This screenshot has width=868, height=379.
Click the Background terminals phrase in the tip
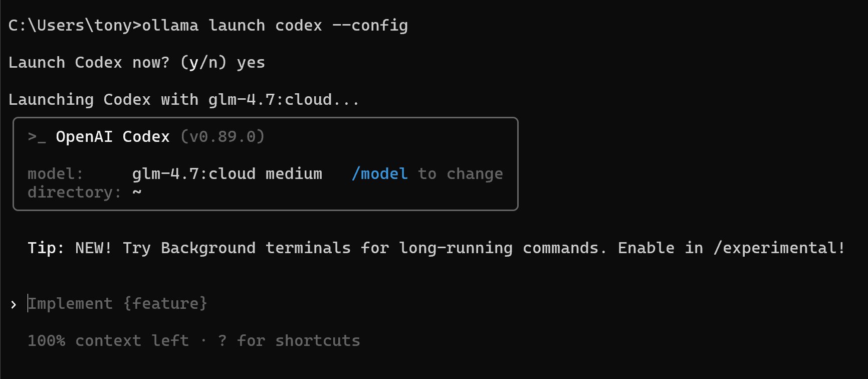(x=256, y=248)
